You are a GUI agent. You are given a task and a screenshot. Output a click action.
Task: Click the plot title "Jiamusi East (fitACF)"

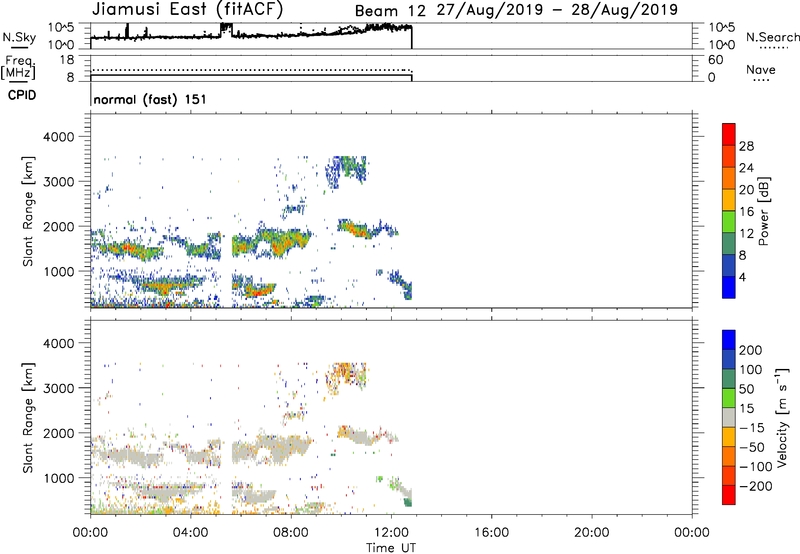pyautogui.click(x=187, y=10)
